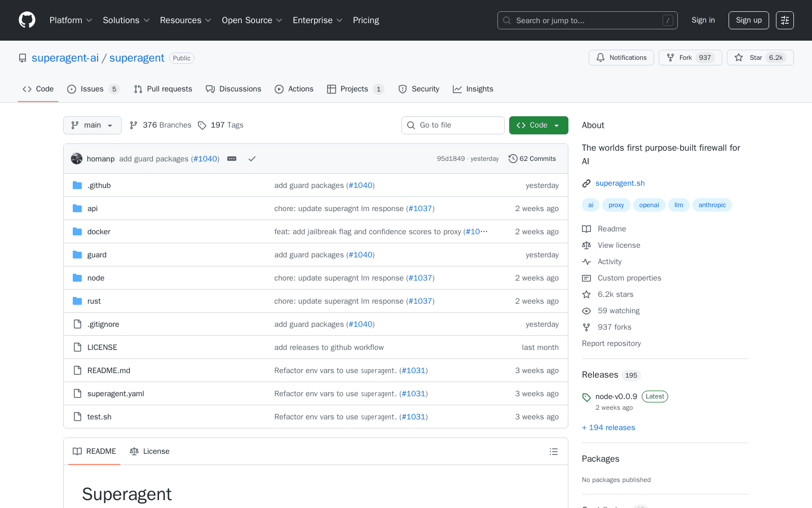Open the green Code dropdown button
The height and width of the screenshot is (508, 812).
[x=539, y=125]
